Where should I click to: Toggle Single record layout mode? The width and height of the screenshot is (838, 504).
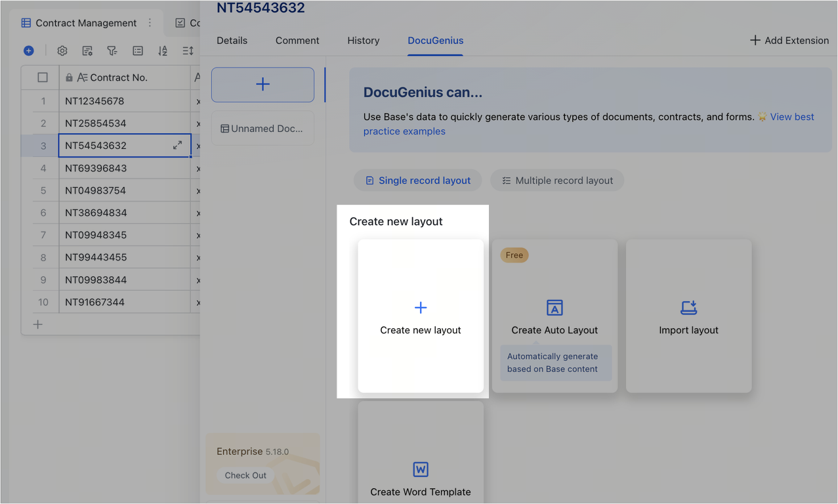pyautogui.click(x=417, y=180)
